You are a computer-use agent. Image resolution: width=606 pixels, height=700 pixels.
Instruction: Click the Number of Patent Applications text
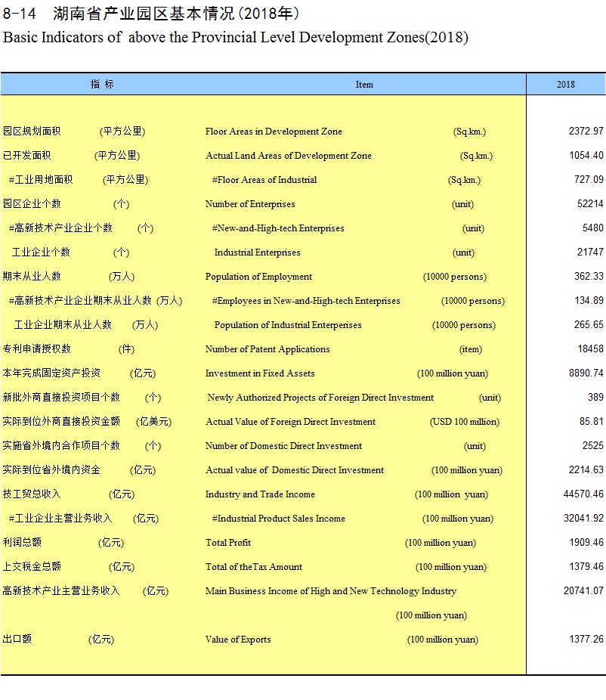[x=267, y=349]
